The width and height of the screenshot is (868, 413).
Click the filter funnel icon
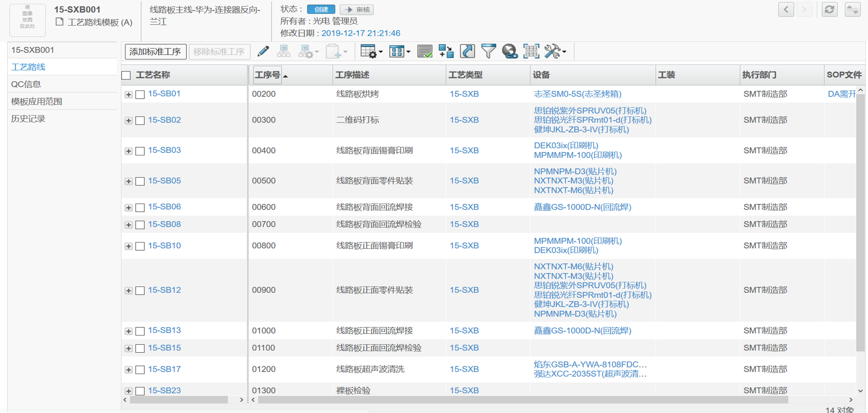pyautogui.click(x=488, y=51)
